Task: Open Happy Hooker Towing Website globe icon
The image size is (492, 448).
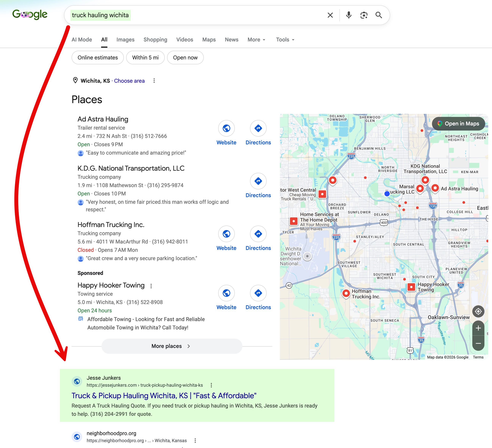Action: point(226,293)
